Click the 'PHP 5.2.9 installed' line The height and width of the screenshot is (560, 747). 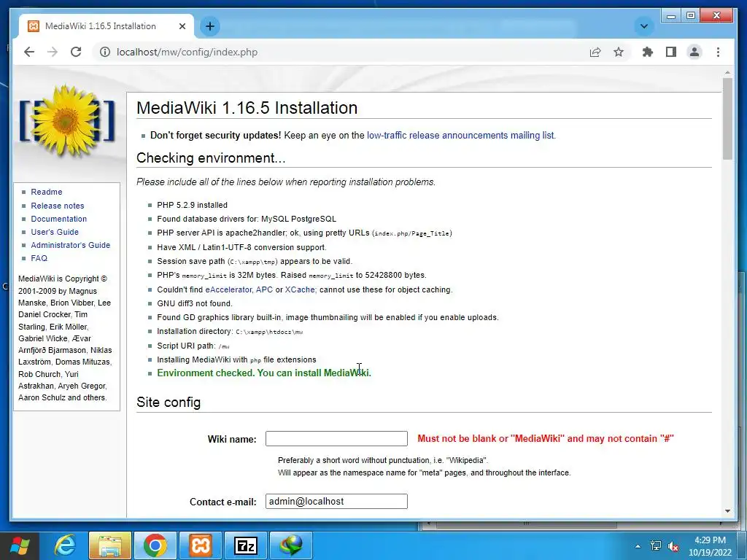coord(192,205)
